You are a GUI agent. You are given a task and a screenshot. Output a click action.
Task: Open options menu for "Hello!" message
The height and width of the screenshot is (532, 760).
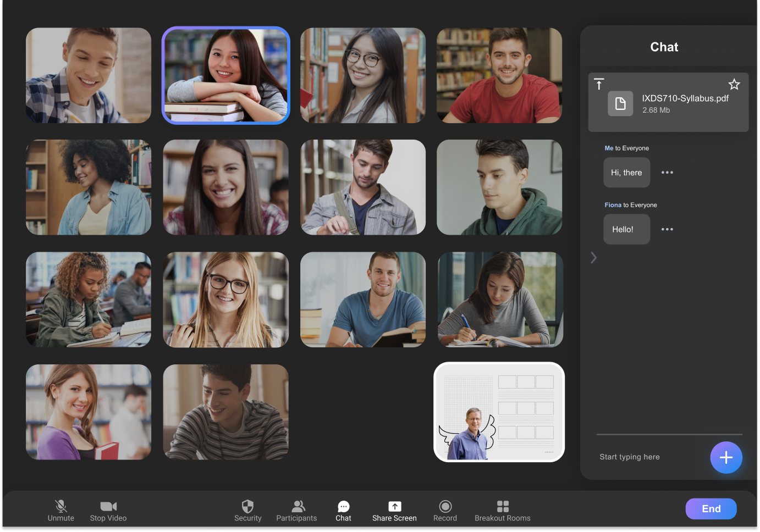point(667,229)
